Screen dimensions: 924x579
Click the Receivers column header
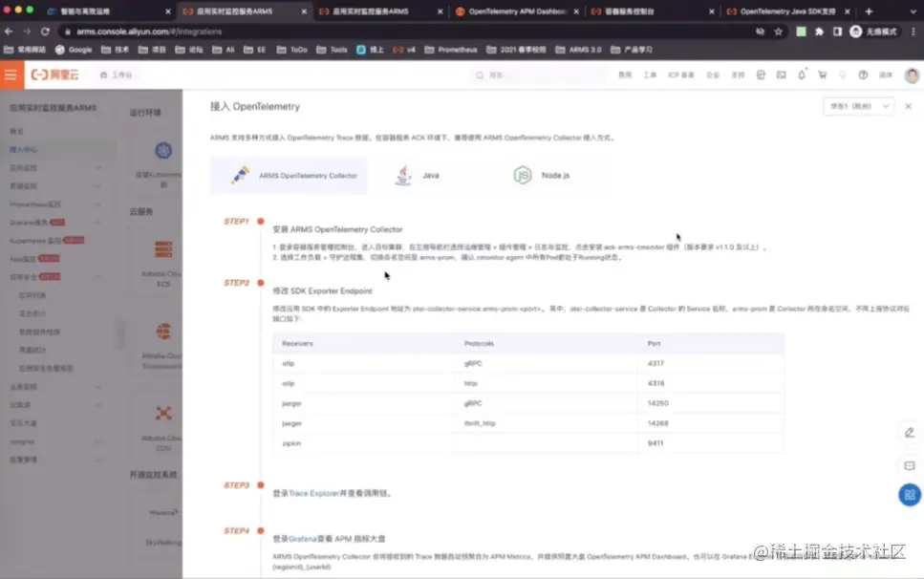(297, 343)
